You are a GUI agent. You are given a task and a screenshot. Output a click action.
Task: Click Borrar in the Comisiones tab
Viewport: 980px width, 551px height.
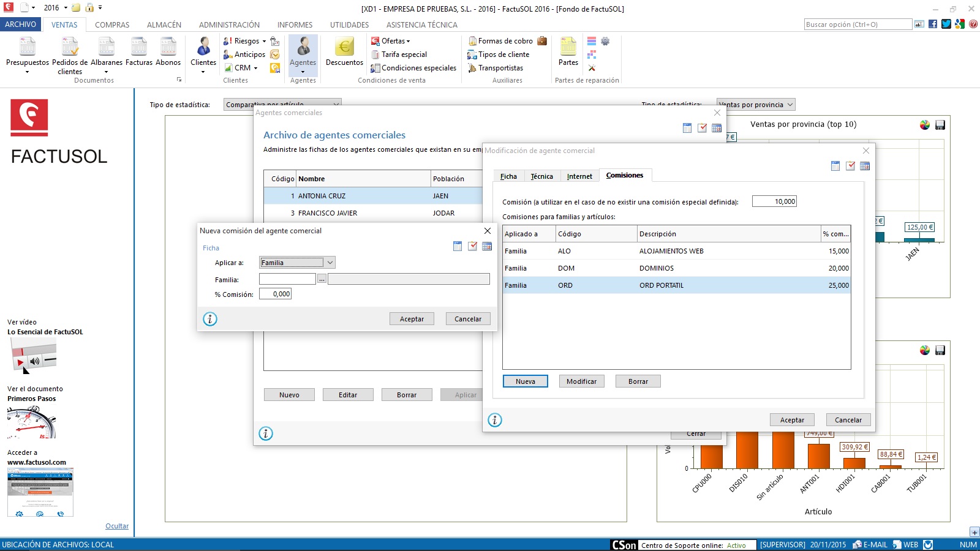[638, 381]
